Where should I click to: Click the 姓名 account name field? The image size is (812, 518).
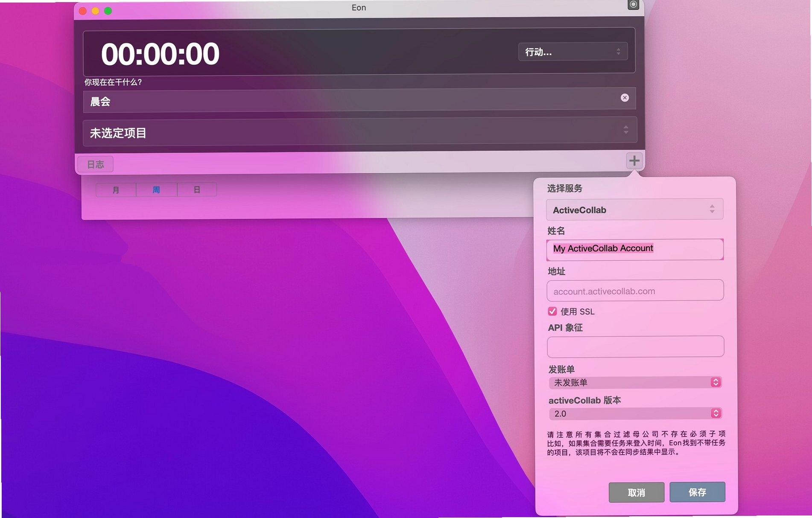tap(635, 249)
